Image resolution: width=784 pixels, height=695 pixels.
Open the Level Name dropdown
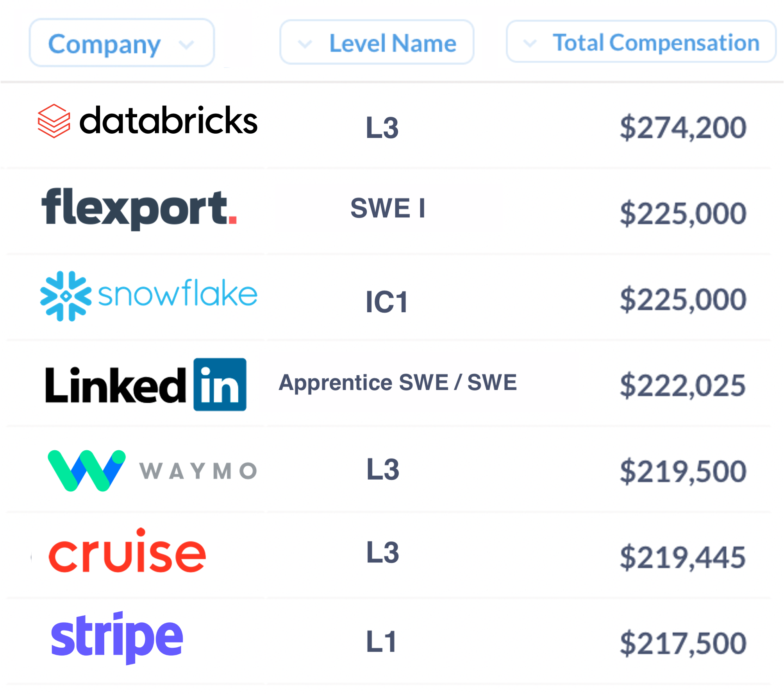[x=377, y=42]
